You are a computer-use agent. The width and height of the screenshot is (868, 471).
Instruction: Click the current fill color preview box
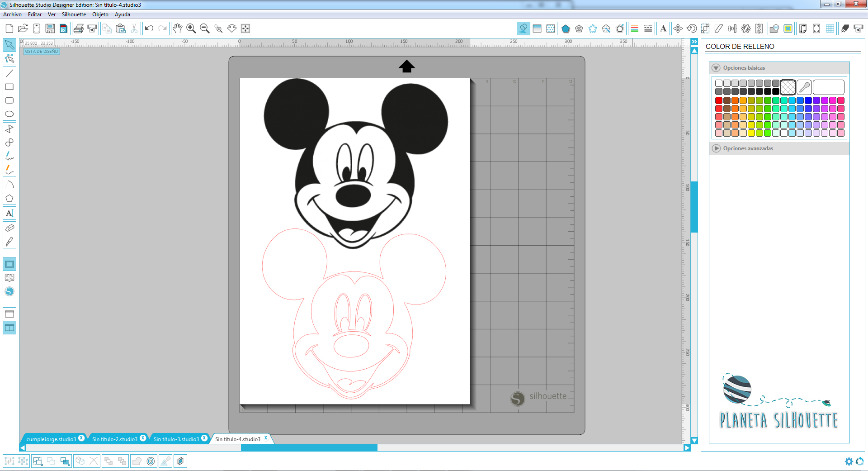coord(829,87)
